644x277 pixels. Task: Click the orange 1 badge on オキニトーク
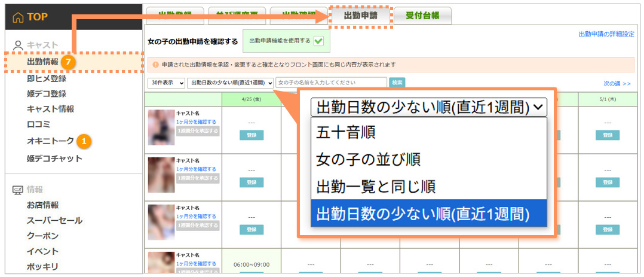click(x=84, y=141)
